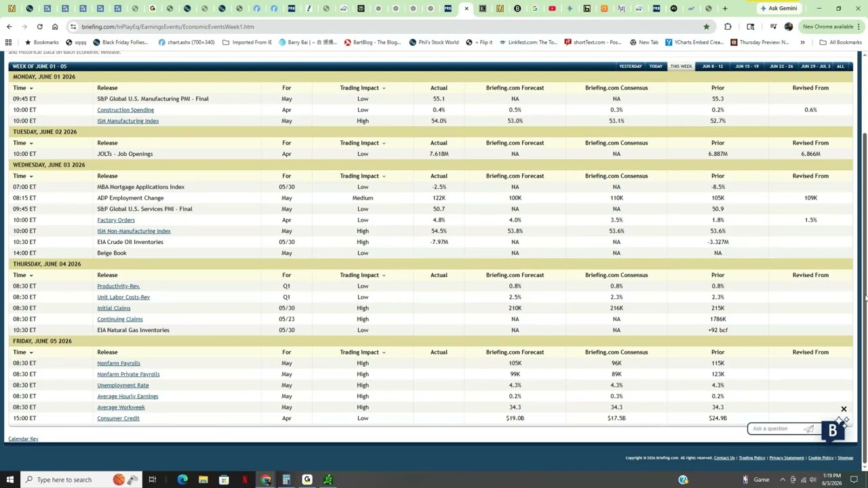The height and width of the screenshot is (488, 868).
Task: Open the Calculator taskbar icon
Action: pyautogui.click(x=286, y=480)
